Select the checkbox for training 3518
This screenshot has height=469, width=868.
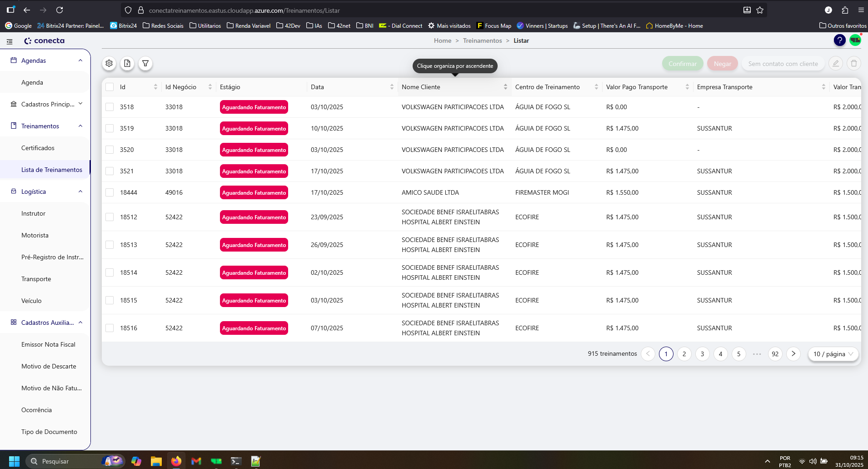[110, 107]
